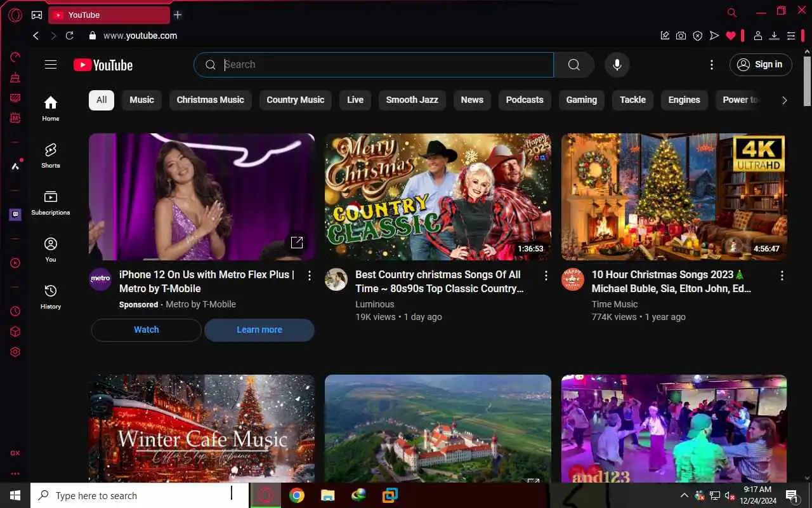Image resolution: width=812 pixels, height=508 pixels.
Task: Open Subscriptions in mini guide
Action: [51, 203]
